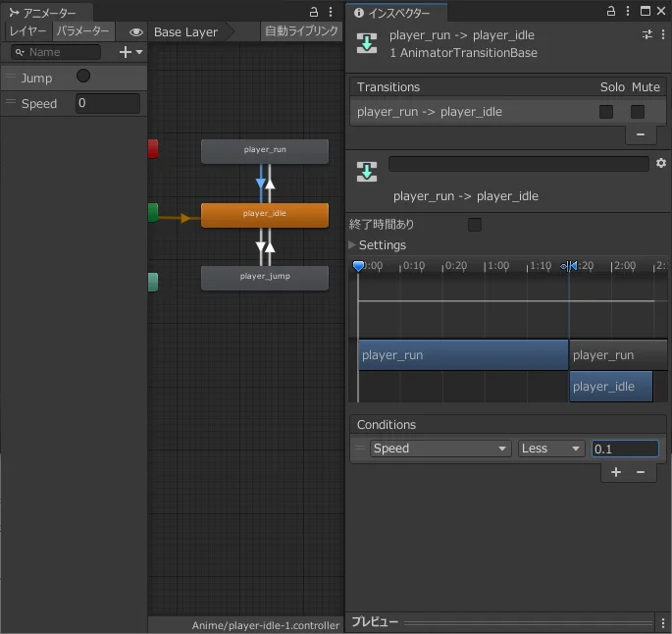This screenshot has width=672, height=634.
Task: Open the Speed condition parameter dropdown
Action: coord(440,449)
